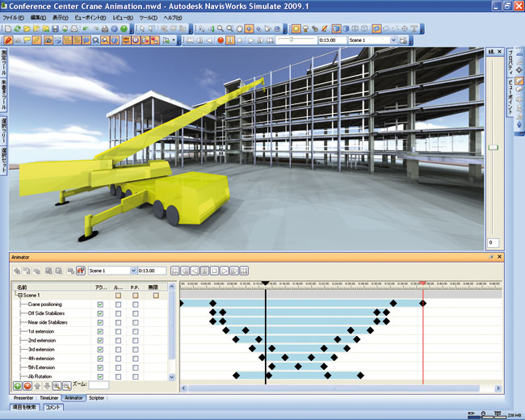This screenshot has height=420, width=525.
Task: Uncheck the Active checkbox for Jib Rotation
Action: click(x=100, y=376)
